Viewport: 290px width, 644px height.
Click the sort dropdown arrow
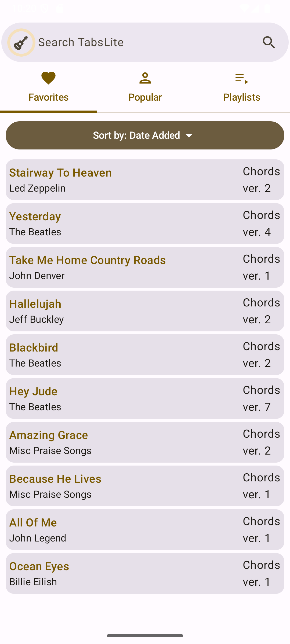(x=189, y=136)
